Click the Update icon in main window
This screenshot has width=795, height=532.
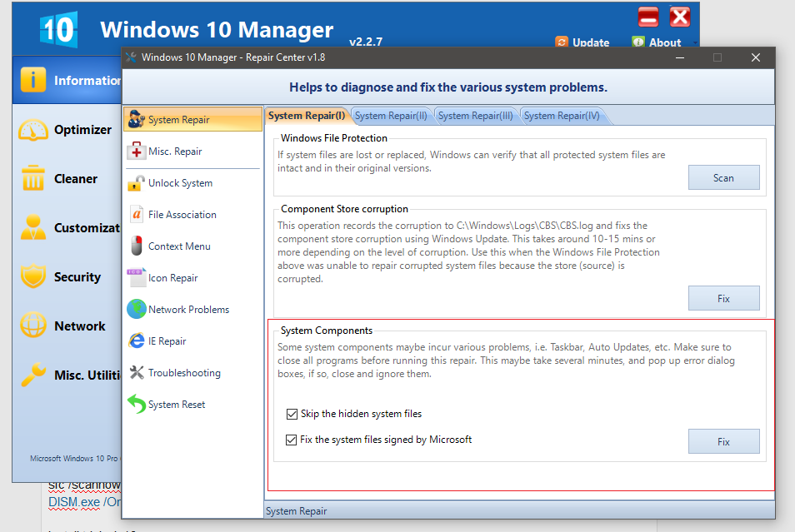(x=562, y=42)
